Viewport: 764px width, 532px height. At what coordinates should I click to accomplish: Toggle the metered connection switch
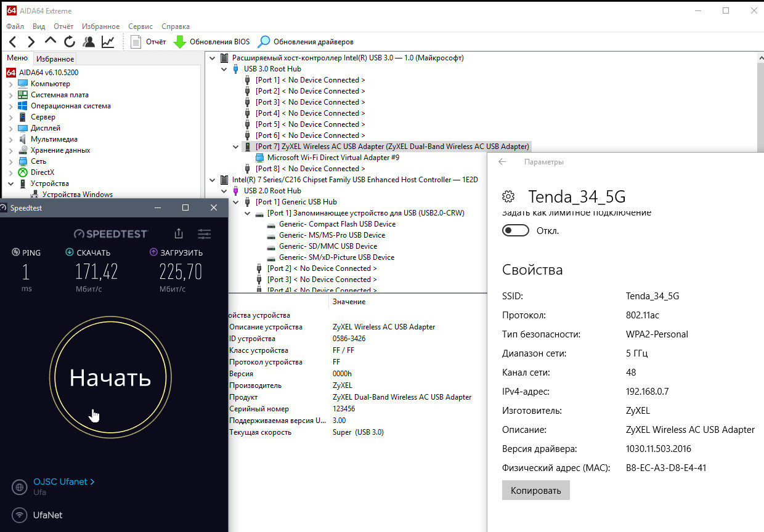[x=516, y=231]
